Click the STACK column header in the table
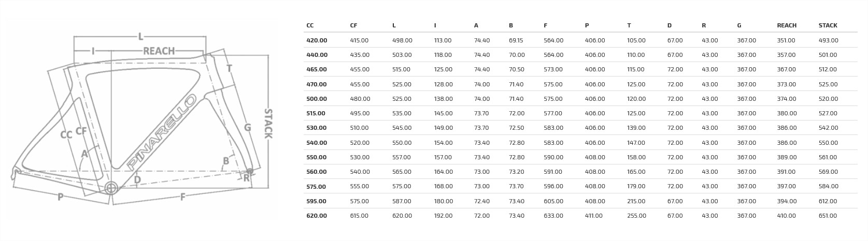868x241 pixels. pyautogui.click(x=828, y=25)
